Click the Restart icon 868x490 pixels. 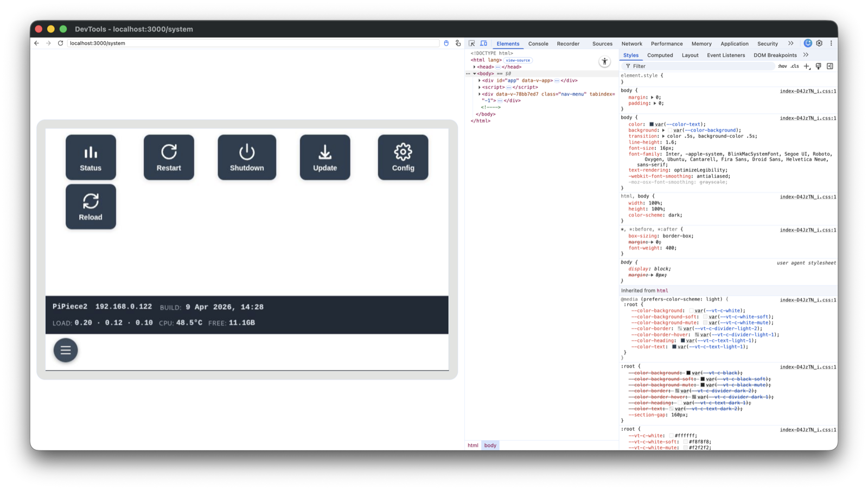169,151
